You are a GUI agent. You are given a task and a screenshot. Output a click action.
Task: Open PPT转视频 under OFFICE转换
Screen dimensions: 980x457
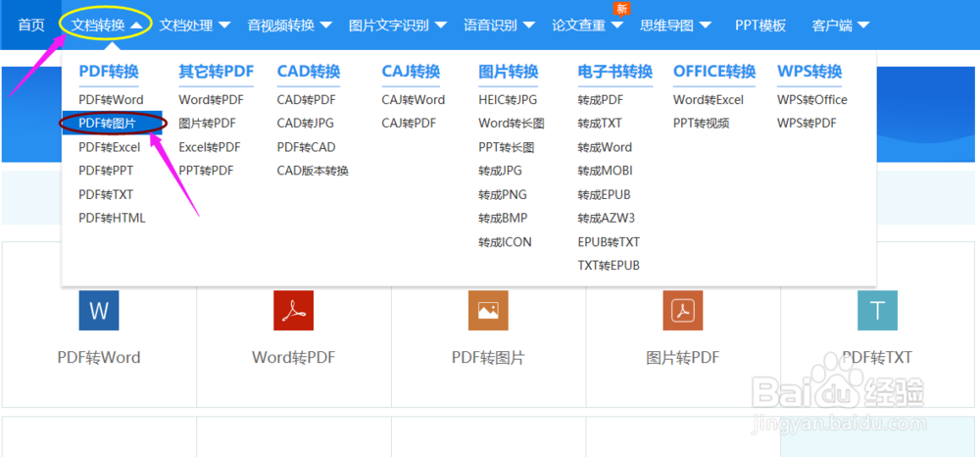(x=701, y=124)
